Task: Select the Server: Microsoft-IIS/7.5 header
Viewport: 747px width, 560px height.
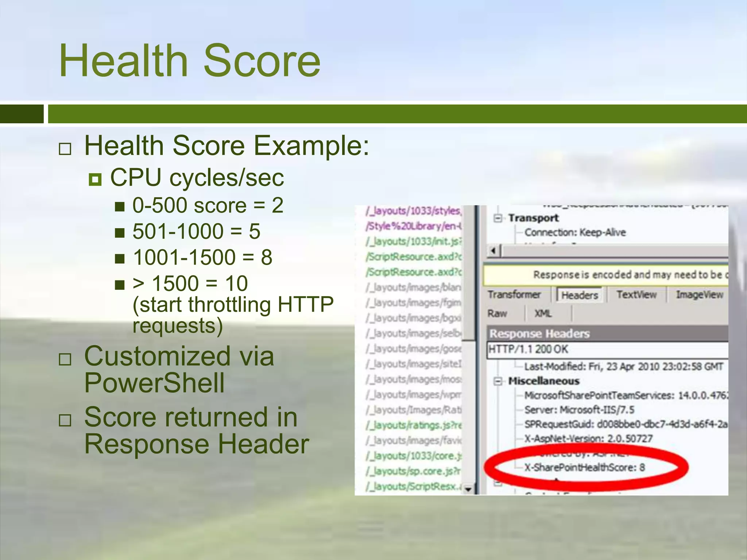Action: pos(579,410)
